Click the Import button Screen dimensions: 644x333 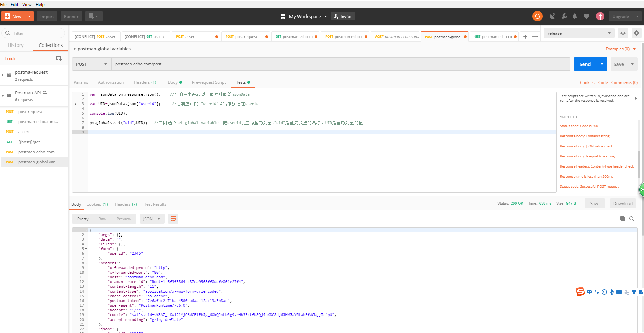[x=47, y=16]
